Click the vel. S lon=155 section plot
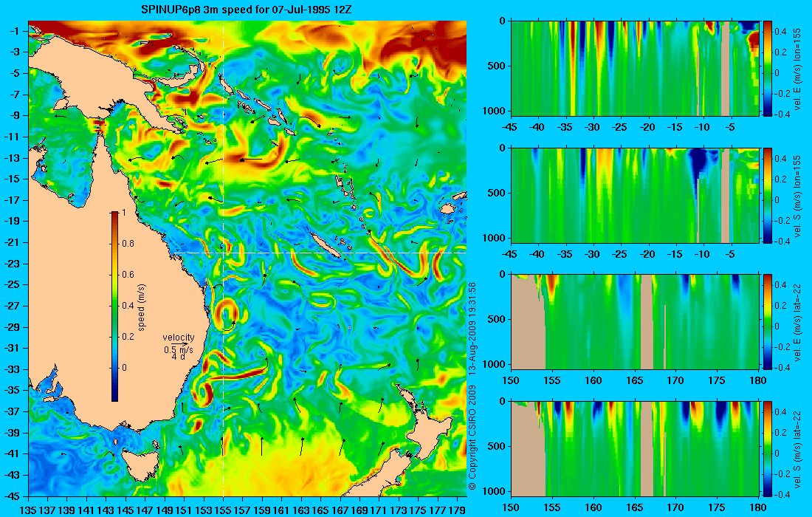This screenshot has width=812, height=517. [x=635, y=195]
